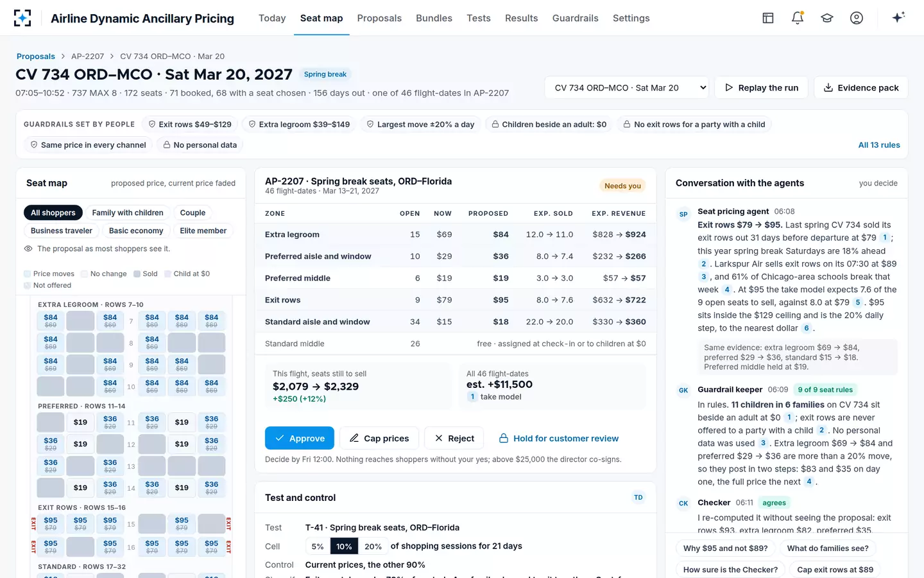Screen dimensions: 924x578
Task: Reject the pricing proposal
Action: point(454,438)
